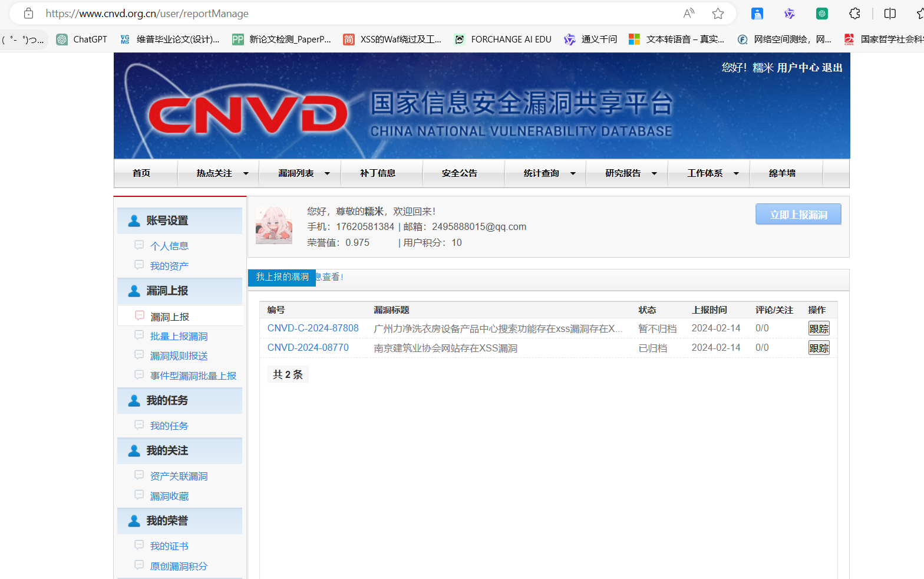Click the 我的关注 section header icon
The image size is (924, 579).
[x=134, y=450]
